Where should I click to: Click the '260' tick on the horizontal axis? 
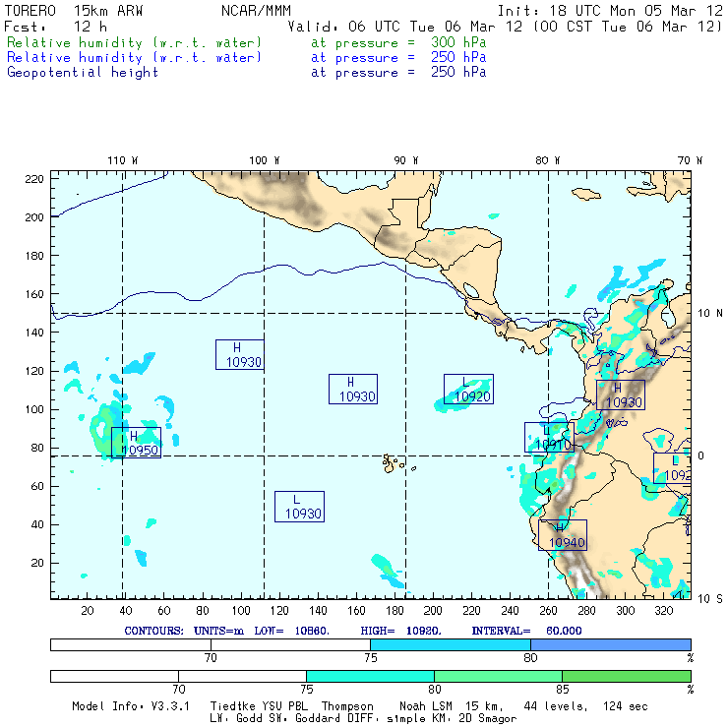[548, 611]
